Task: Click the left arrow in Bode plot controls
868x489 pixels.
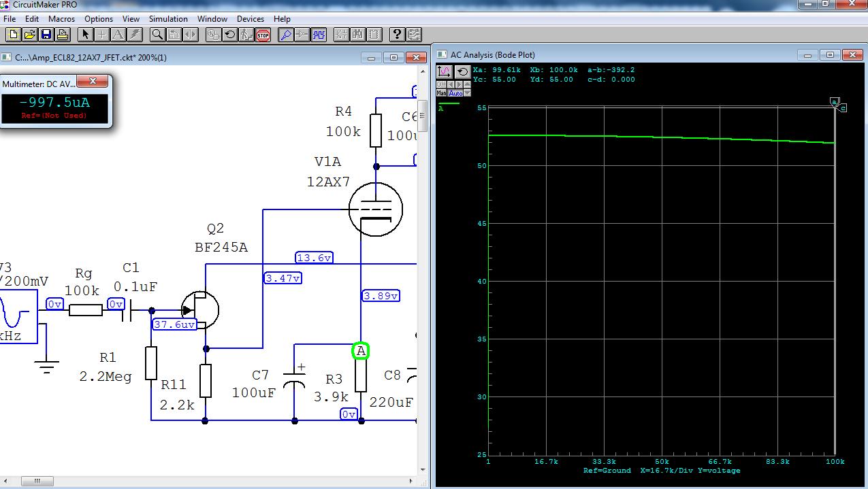Action: pyautogui.click(x=451, y=84)
